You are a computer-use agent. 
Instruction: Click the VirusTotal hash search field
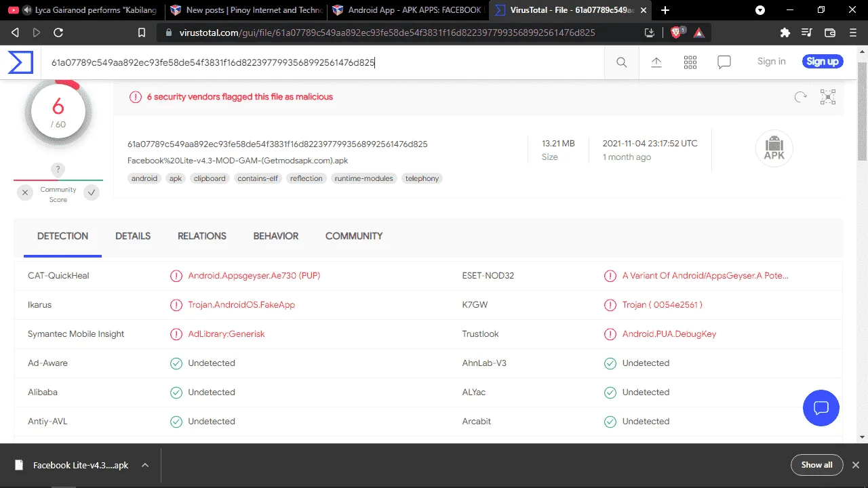[x=323, y=62]
